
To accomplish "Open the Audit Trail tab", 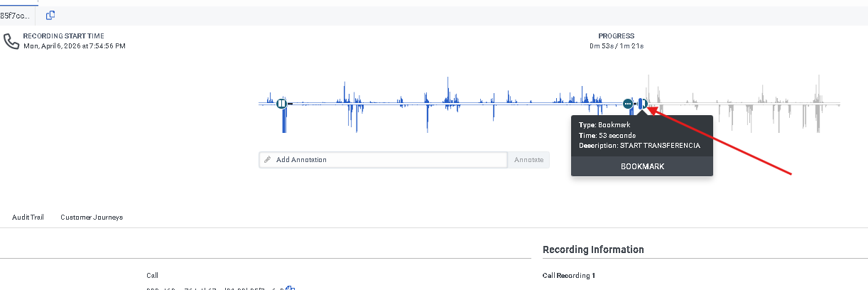I will pyautogui.click(x=28, y=217).
